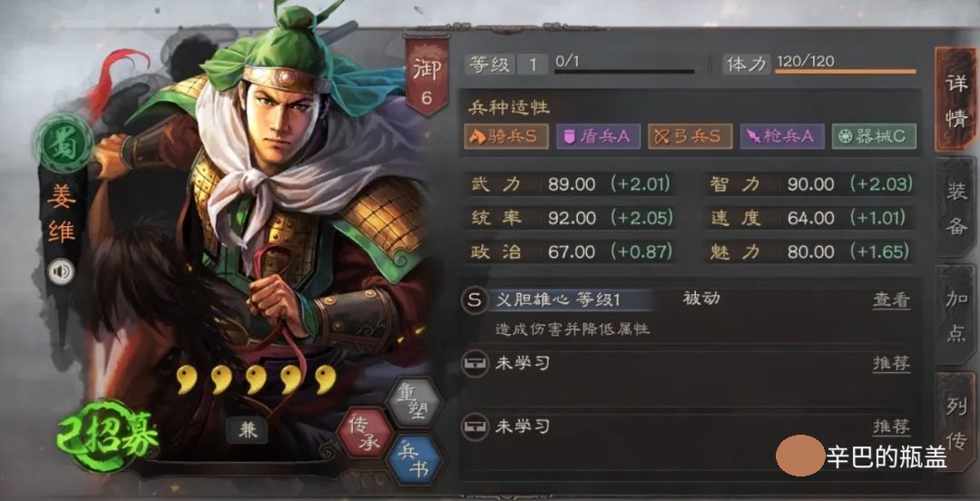
Task: Mute the Jiang Wei voice speaker icon
Action: pos(62,271)
